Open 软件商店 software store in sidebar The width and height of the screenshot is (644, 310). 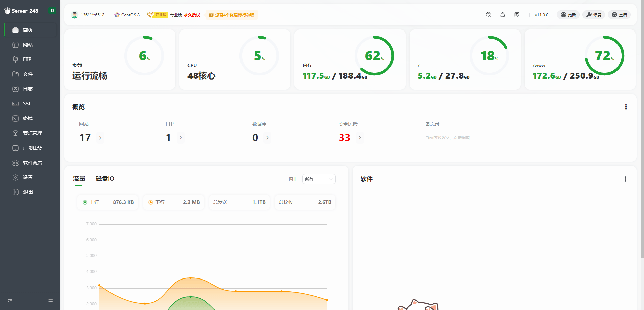(x=32, y=163)
